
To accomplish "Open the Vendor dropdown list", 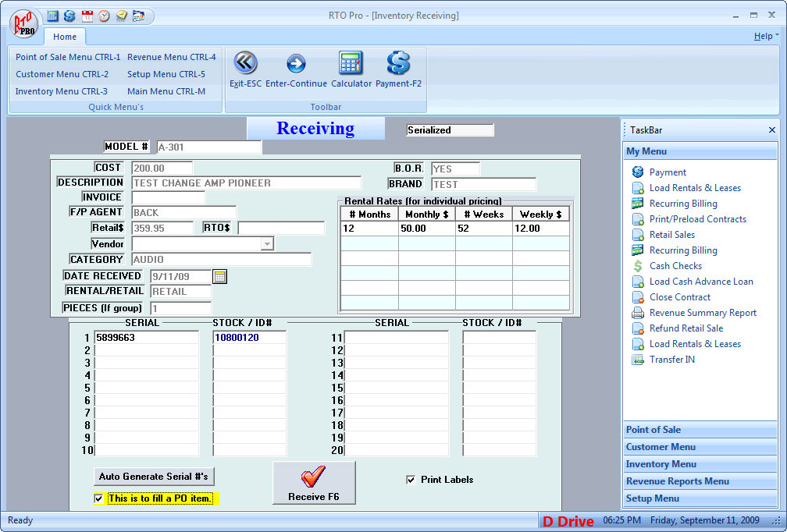I will pos(267,244).
